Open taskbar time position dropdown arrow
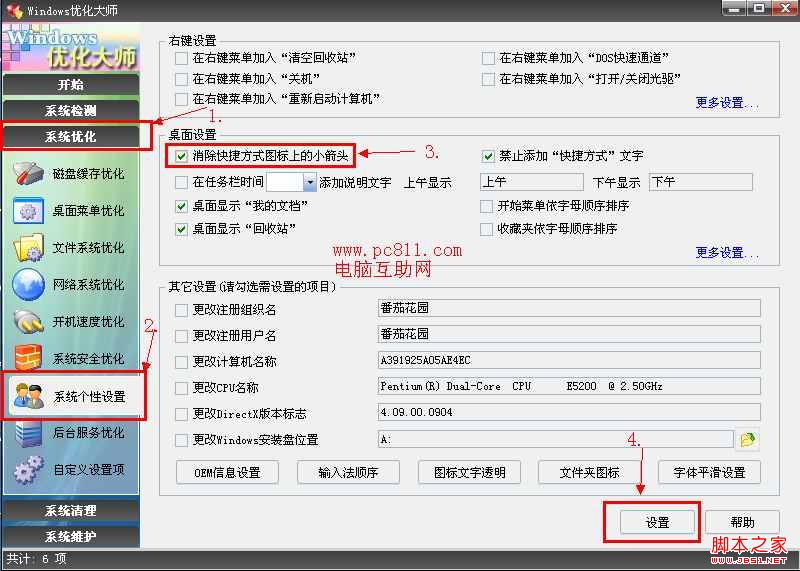800x571 pixels. pos(310,182)
